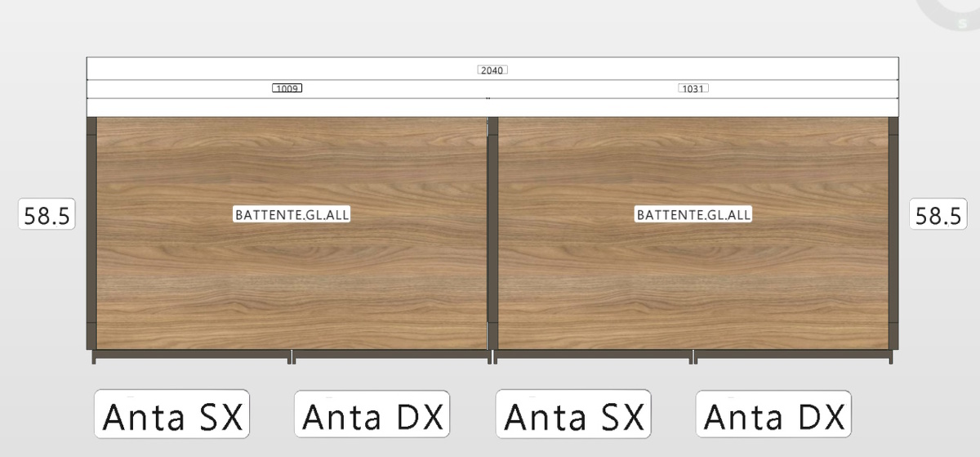Click the leftmost Anta SX button

tap(171, 414)
